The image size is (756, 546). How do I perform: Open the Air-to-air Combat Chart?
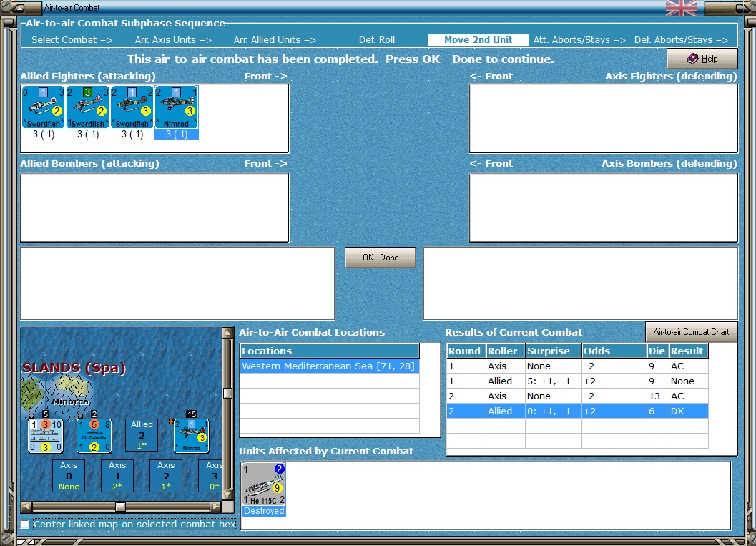pyautogui.click(x=691, y=332)
